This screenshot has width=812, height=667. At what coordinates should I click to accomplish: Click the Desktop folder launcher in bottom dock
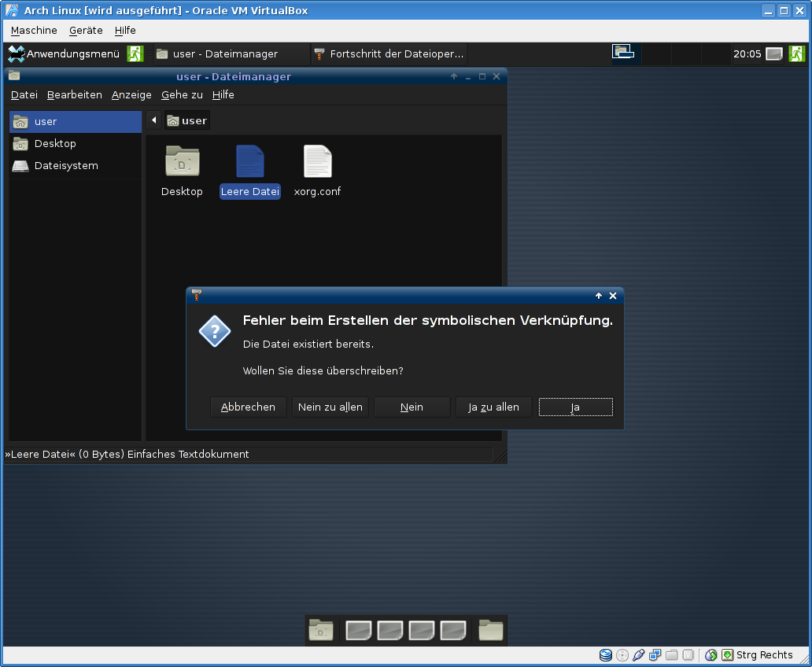[x=321, y=631]
